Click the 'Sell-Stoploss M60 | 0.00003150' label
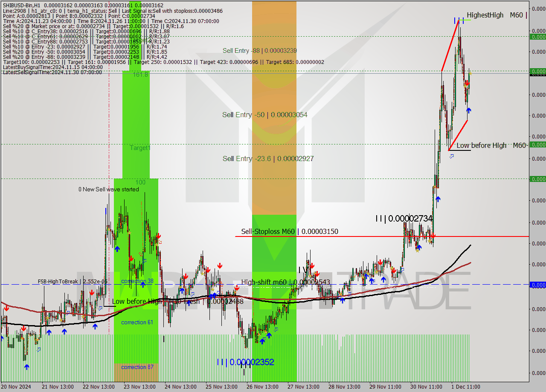The width and height of the screenshot is (546, 392). [290, 231]
